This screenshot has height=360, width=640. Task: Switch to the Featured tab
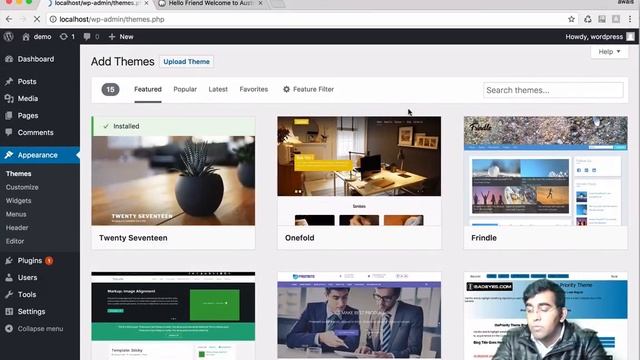[148, 89]
